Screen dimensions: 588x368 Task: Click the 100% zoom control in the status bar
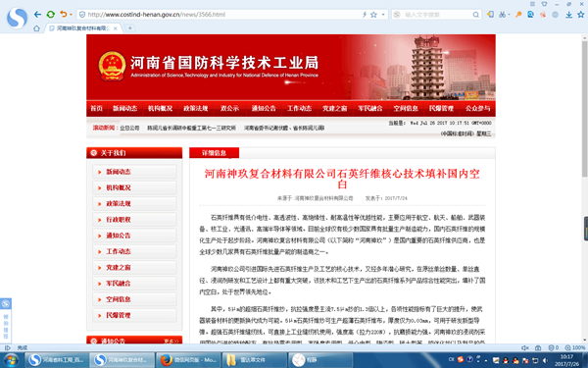(575, 347)
